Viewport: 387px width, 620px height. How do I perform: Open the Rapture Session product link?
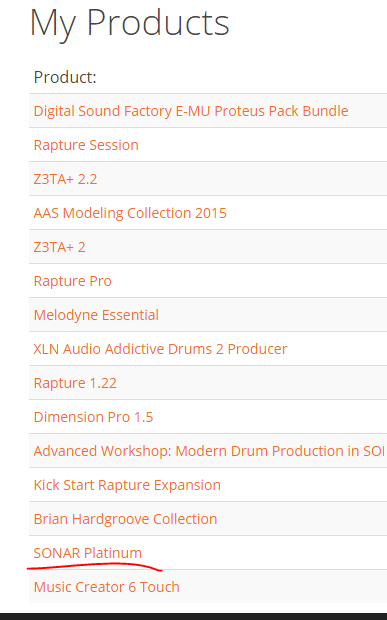(x=86, y=145)
